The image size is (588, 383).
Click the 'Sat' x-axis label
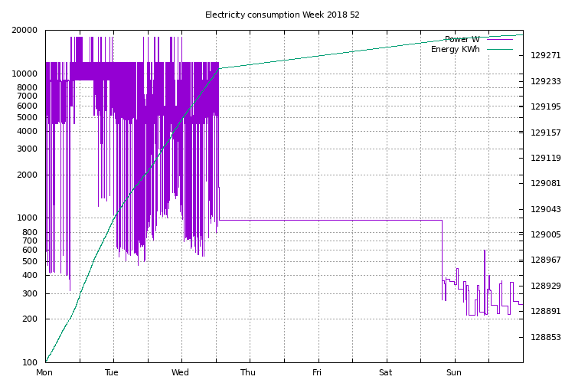[x=386, y=372]
